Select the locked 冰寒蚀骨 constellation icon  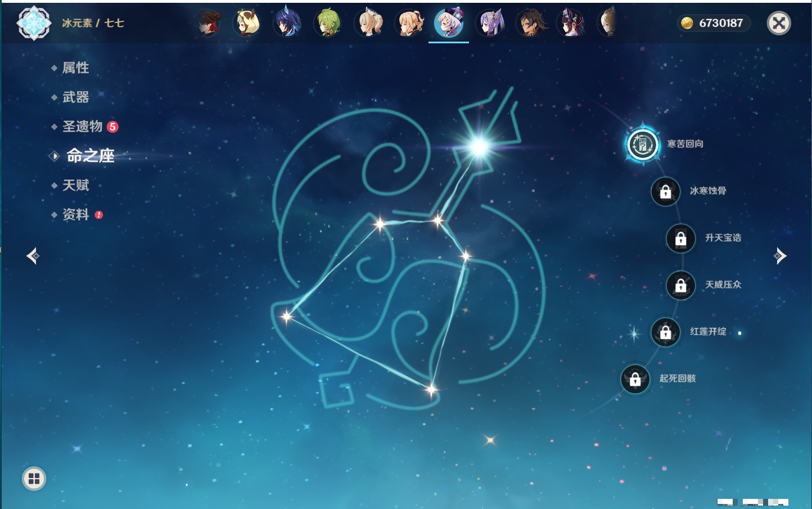click(x=665, y=192)
